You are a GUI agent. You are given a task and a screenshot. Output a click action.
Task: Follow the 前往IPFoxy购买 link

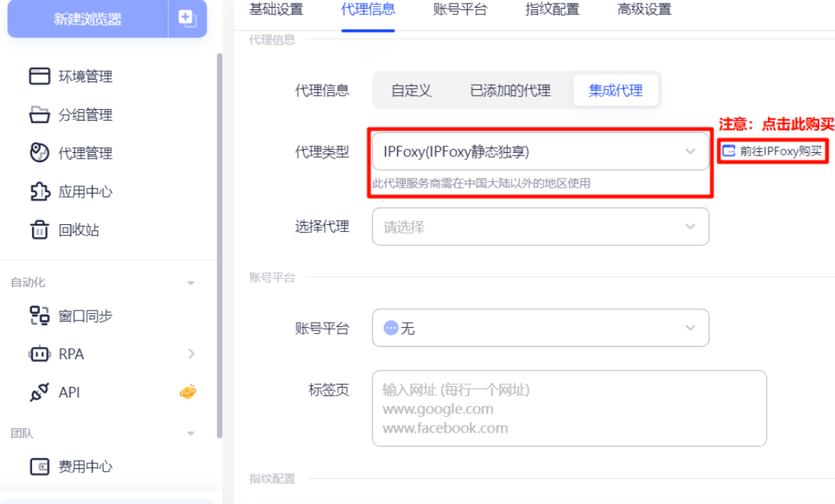tap(773, 151)
